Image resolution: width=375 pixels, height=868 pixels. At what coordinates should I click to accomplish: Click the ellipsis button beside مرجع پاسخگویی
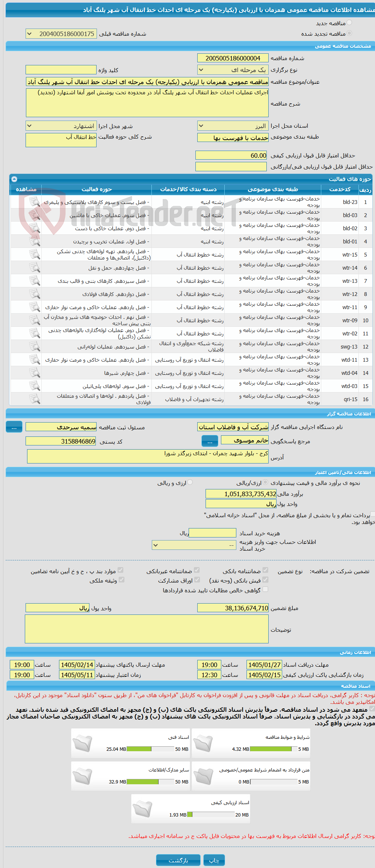tap(210, 441)
